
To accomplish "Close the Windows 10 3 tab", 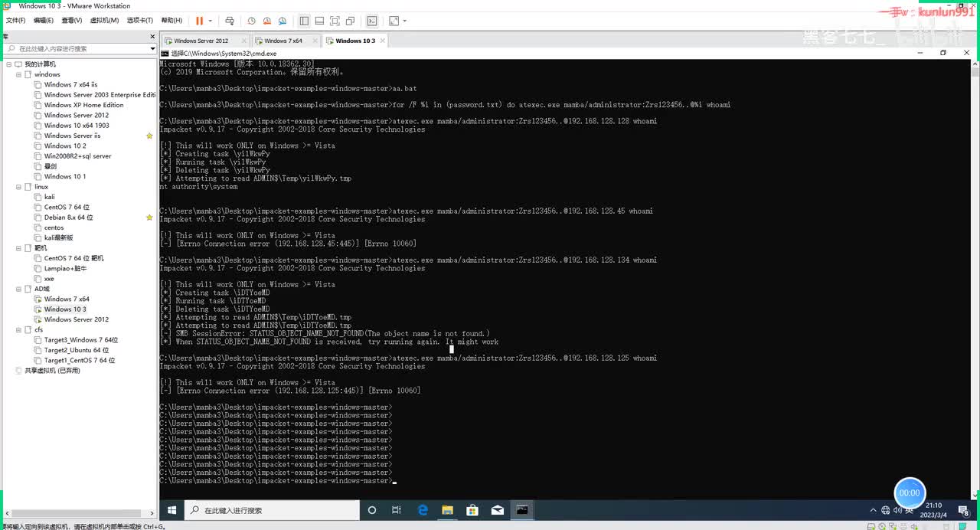I will (383, 41).
